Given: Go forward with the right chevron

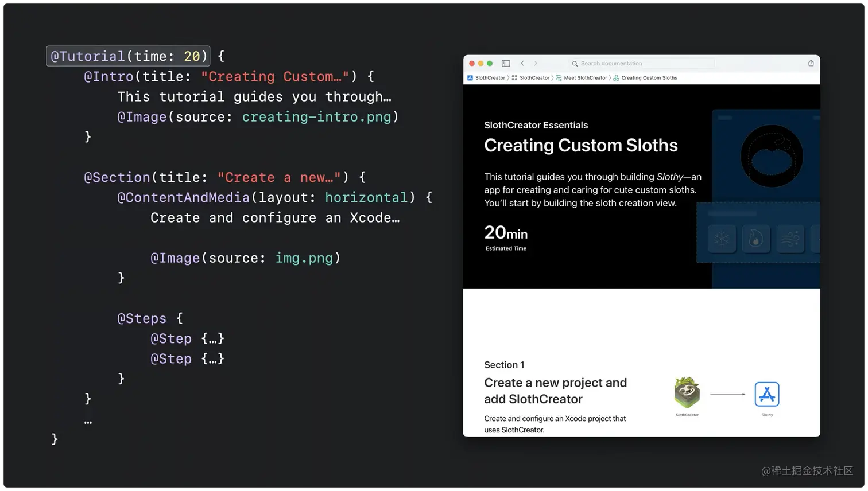Looking at the screenshot, I should [x=536, y=64].
